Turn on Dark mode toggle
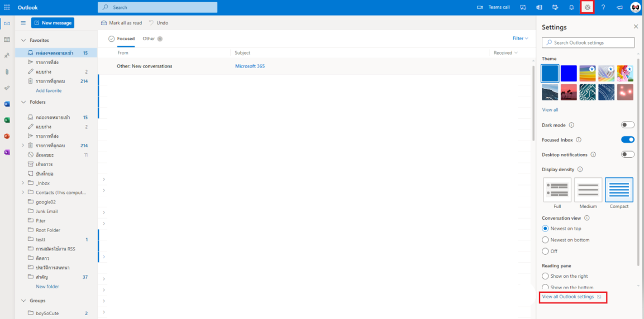 pyautogui.click(x=628, y=125)
